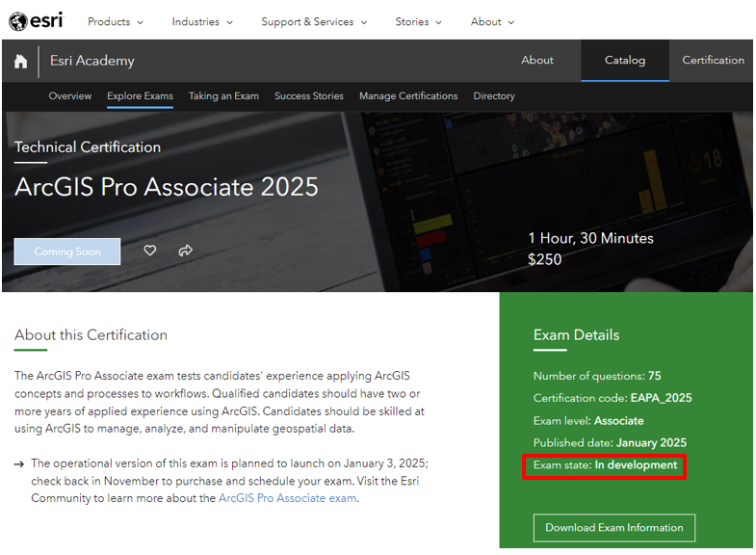The image size is (756, 555).
Task: Click the heart favorite icon
Action: pyautogui.click(x=150, y=251)
